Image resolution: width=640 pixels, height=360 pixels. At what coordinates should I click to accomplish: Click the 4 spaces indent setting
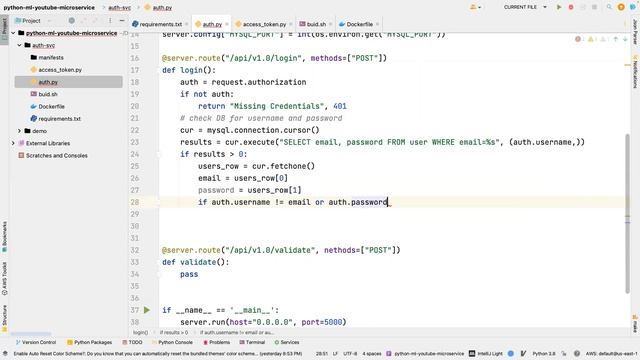(371, 353)
